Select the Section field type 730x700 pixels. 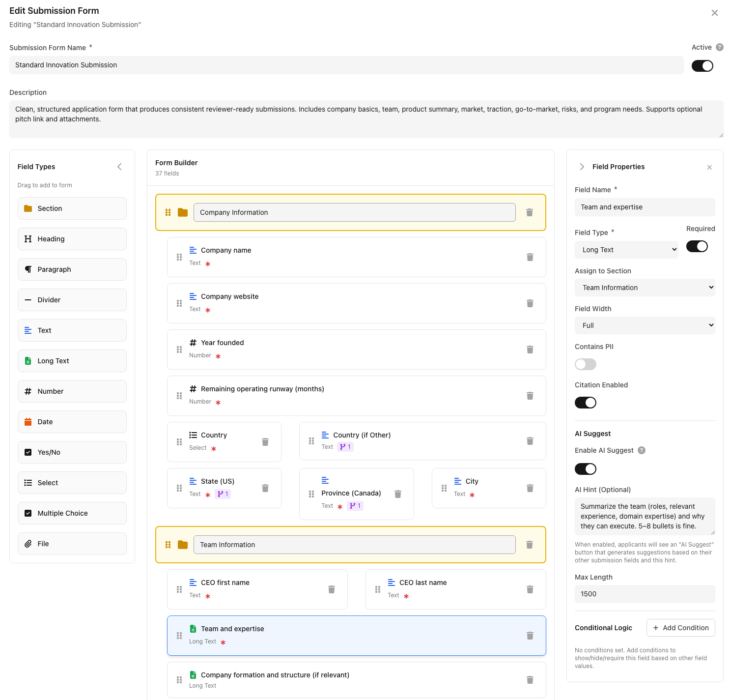(x=72, y=208)
